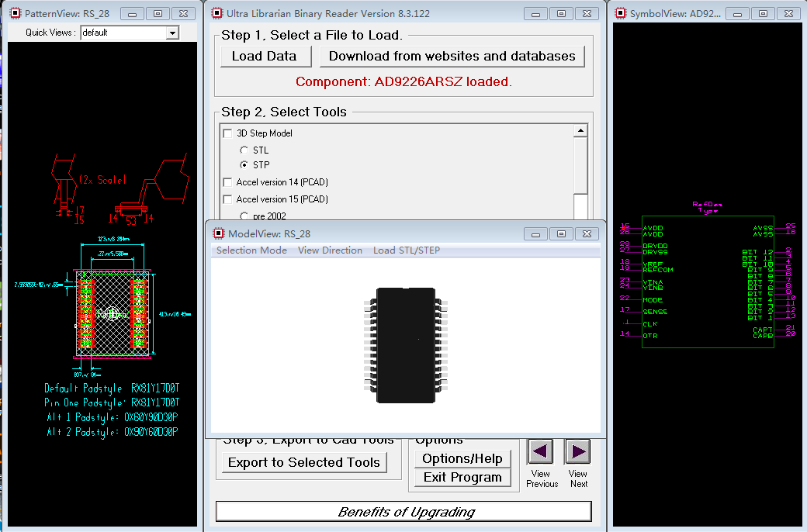Viewport: 807px width, 532px height.
Task: Click the AD9226 symbol body in SymbolView
Action: click(708, 282)
